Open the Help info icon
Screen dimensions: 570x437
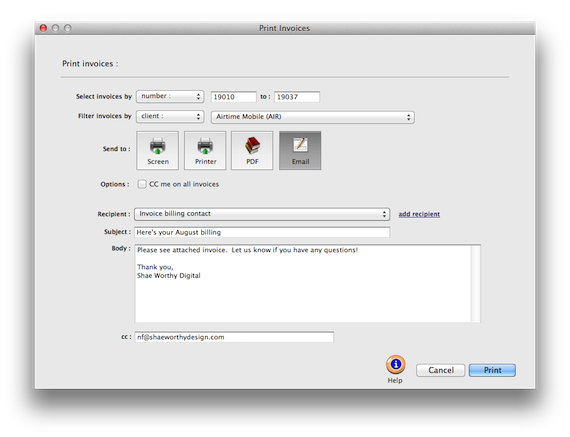[x=396, y=365]
